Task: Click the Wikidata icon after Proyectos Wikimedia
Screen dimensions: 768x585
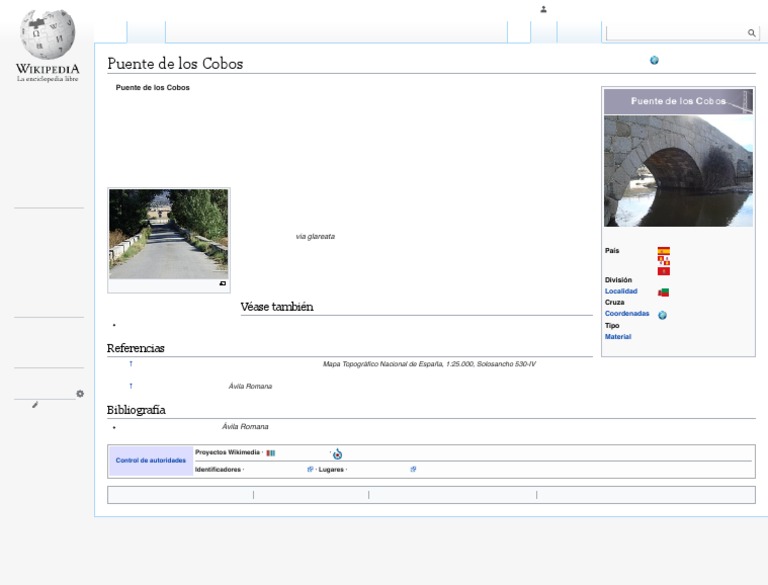Action: pos(270,453)
